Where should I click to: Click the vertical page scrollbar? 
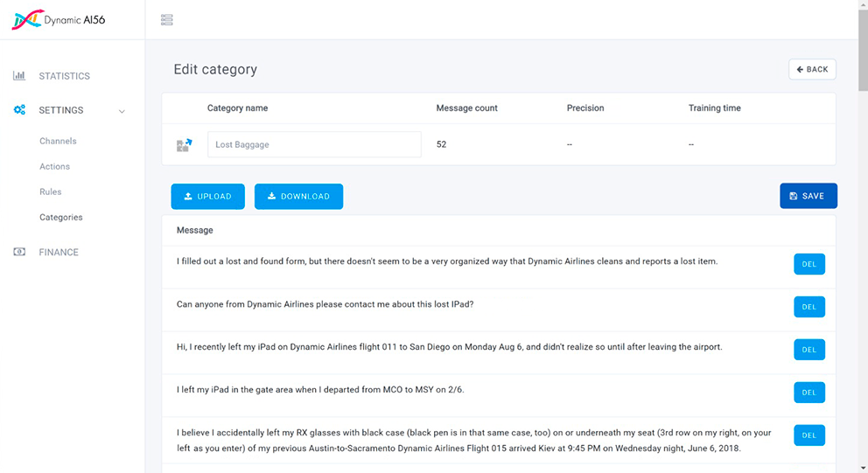[862, 262]
